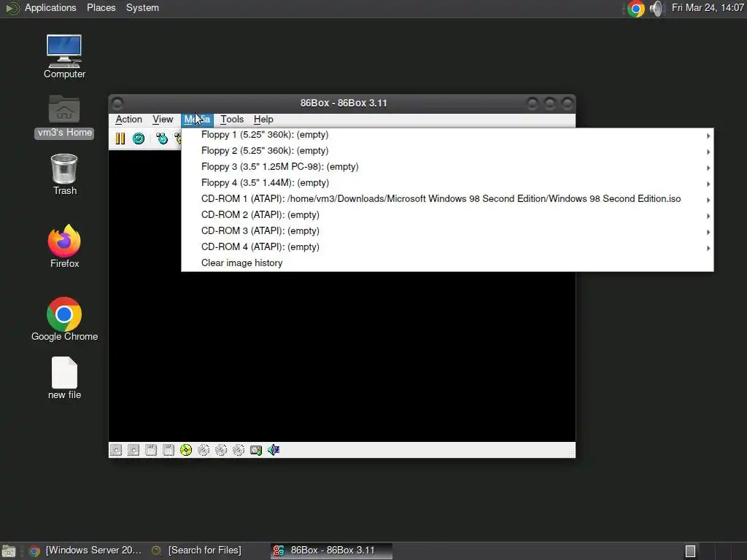Select the Firefox desktop icon
This screenshot has width=747, height=560.
coord(64,246)
